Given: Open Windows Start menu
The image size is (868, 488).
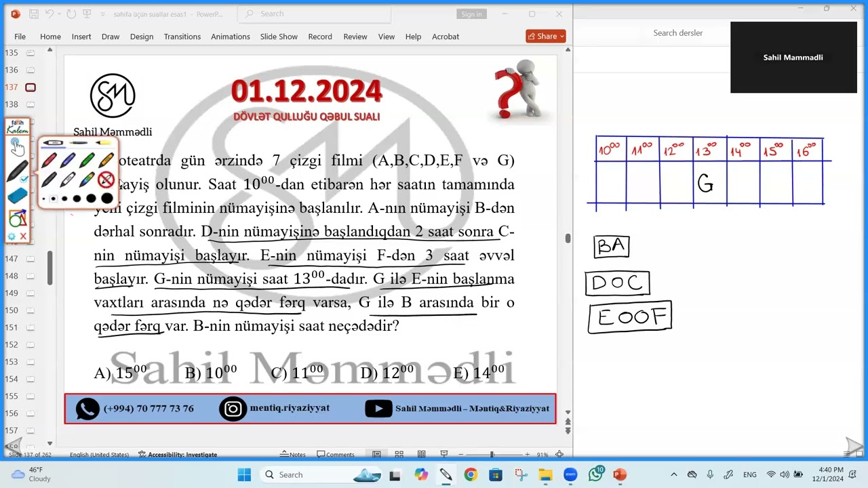Looking at the screenshot, I should pyautogui.click(x=244, y=474).
